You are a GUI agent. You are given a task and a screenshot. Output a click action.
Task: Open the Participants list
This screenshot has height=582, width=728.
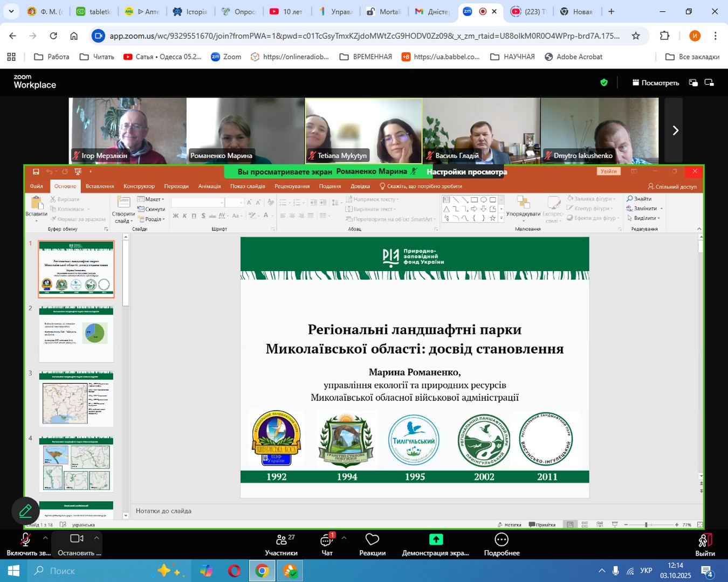pos(281,541)
